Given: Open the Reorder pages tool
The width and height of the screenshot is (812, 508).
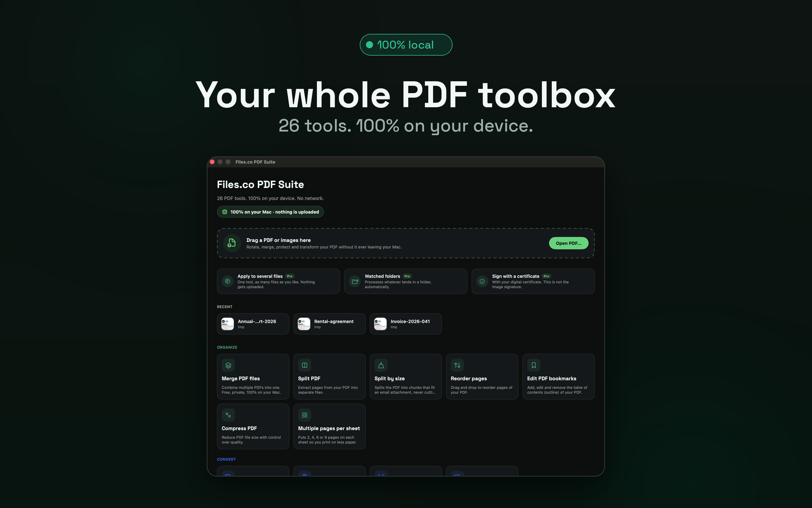Looking at the screenshot, I should point(482,377).
